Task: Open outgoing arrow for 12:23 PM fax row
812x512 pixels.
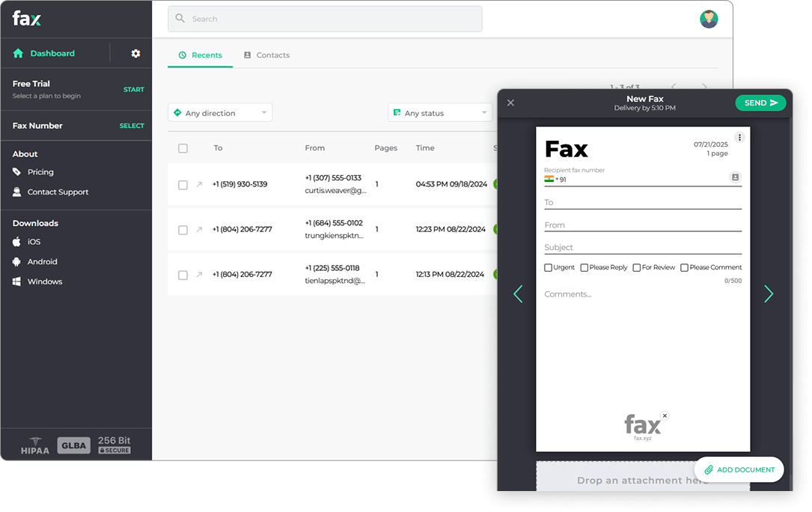Action: (x=199, y=229)
